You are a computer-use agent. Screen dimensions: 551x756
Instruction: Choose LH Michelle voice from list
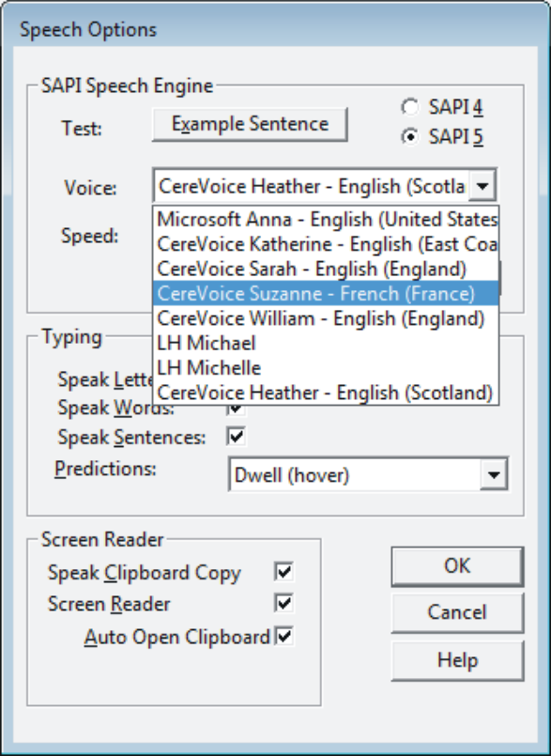326,367
